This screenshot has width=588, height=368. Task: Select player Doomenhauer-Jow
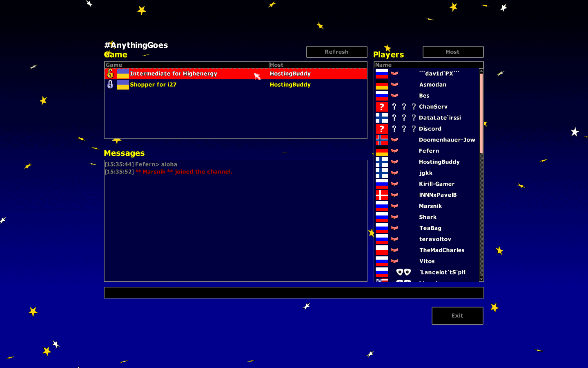point(447,140)
